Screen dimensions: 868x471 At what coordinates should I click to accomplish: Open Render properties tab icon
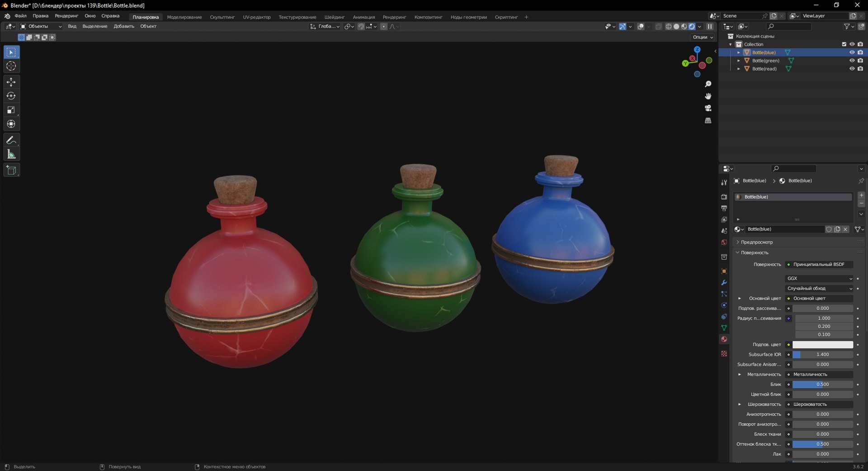[x=724, y=197]
